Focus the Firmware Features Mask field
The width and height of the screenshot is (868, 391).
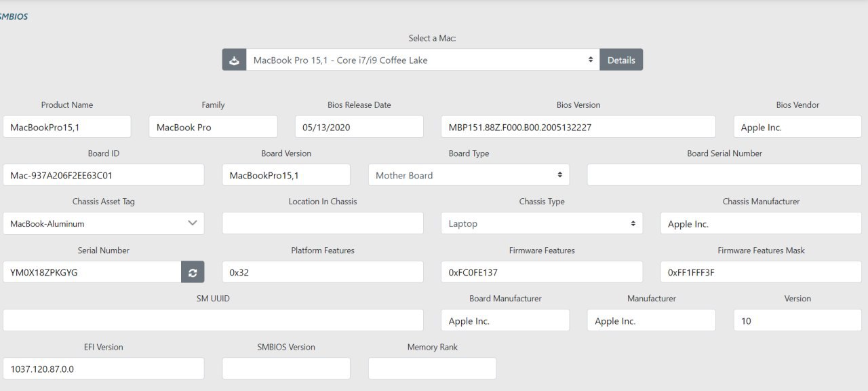tap(761, 272)
